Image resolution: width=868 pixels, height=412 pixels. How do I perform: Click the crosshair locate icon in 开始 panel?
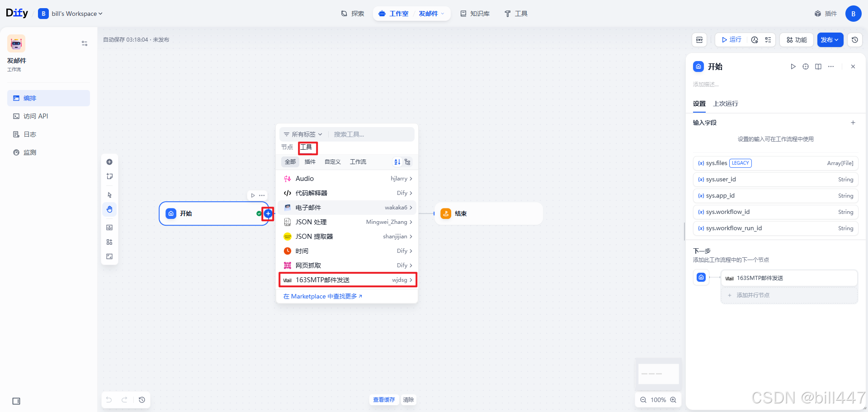click(x=806, y=66)
